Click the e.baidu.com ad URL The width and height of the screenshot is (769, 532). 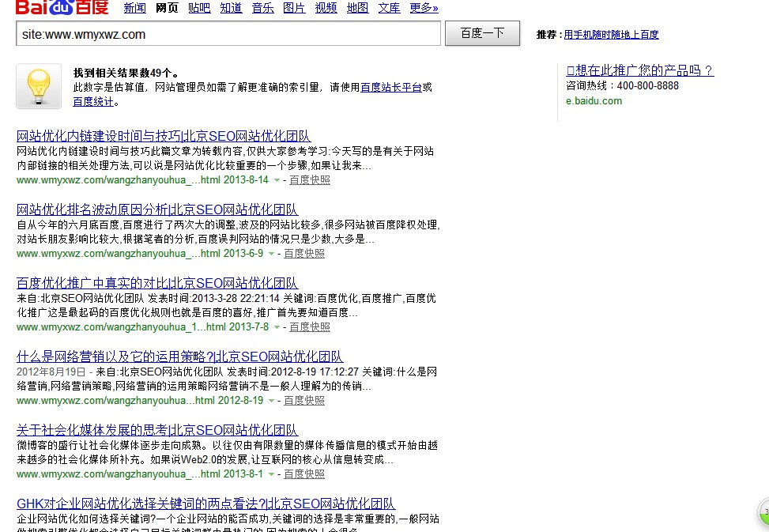[594, 101]
